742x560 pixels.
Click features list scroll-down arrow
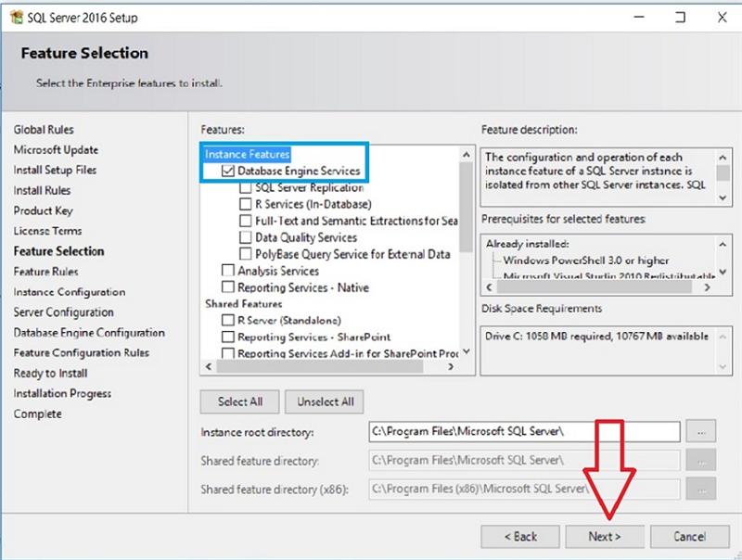(x=467, y=351)
